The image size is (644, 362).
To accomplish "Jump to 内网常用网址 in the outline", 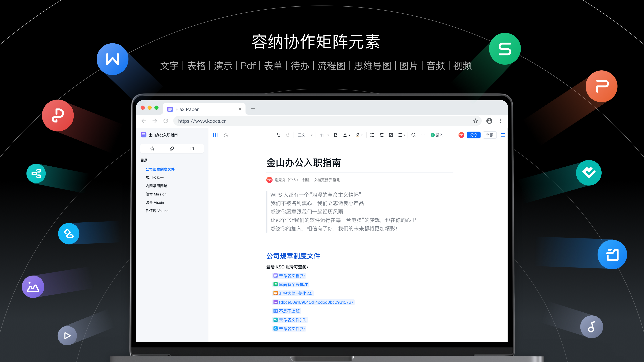I will (156, 186).
